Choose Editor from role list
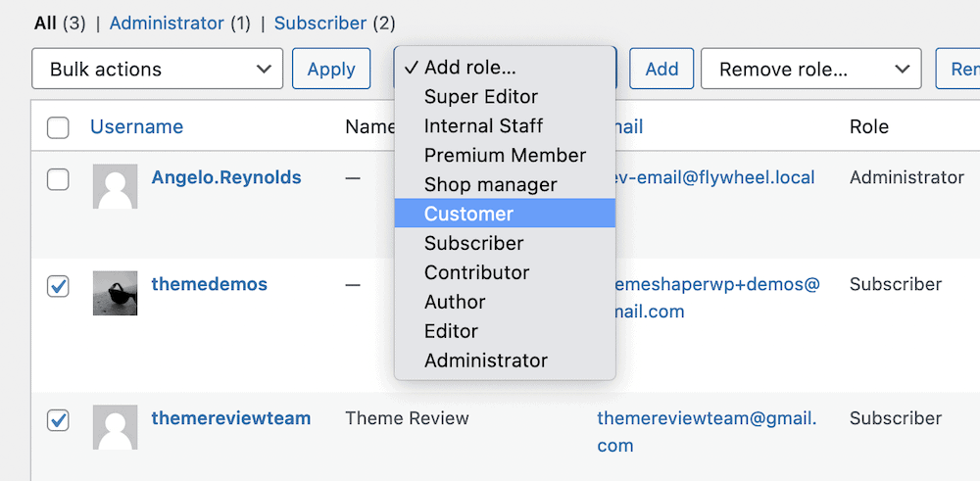980x481 pixels. [505, 331]
